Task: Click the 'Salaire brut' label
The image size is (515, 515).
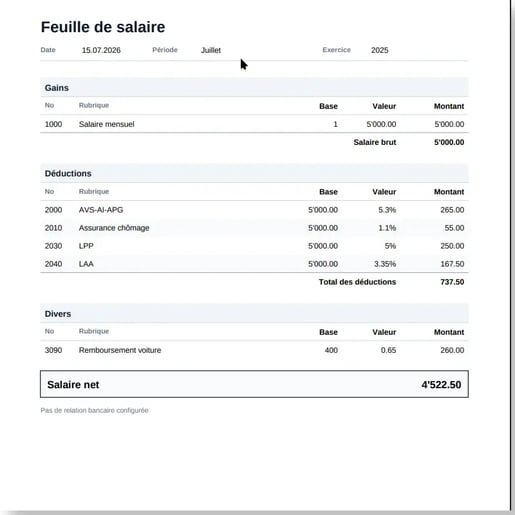Action: coord(375,142)
